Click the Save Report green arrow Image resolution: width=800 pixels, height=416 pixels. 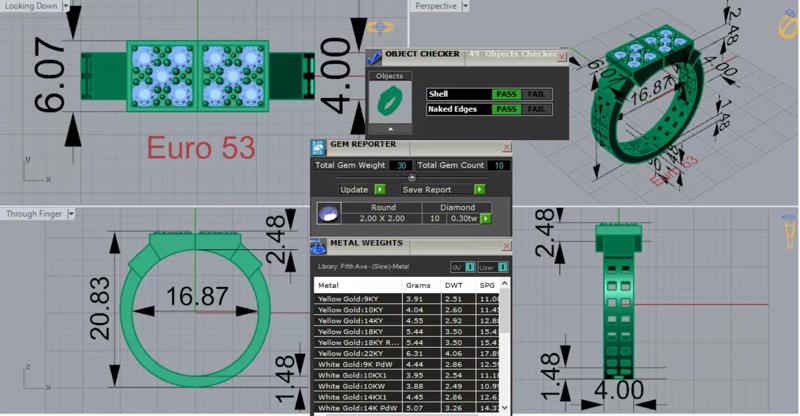(x=479, y=189)
